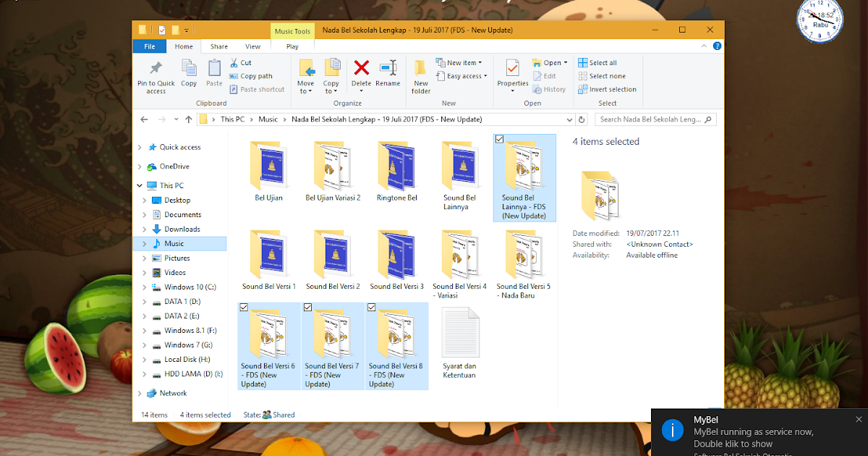Image resolution: width=868 pixels, height=456 pixels.
Task: Click the preview pane folder thumbnail
Action: [x=600, y=195]
